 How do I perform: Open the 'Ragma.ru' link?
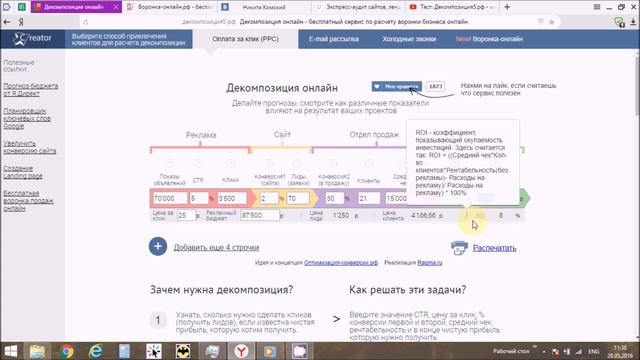tap(430, 262)
